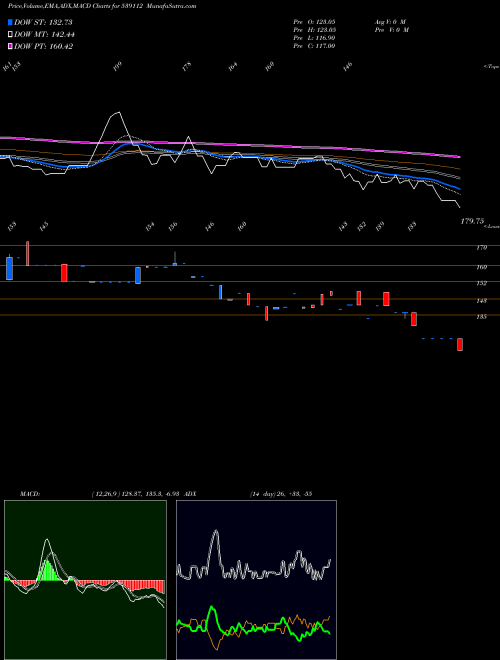Click the 175 peak label above chart
500x660 pixels.
coord(187,66)
